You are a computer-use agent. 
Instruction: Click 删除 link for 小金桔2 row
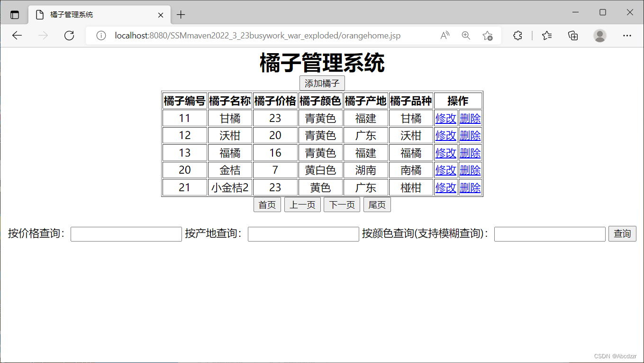coord(470,187)
